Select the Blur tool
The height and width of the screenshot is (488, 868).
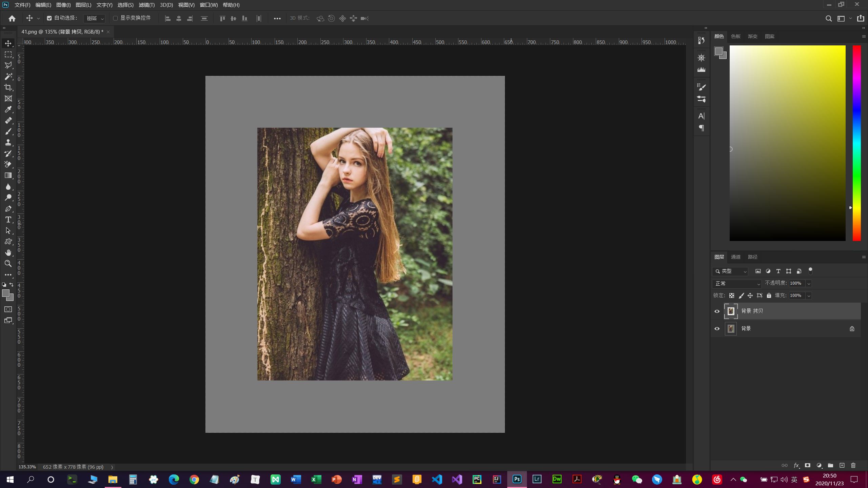(x=8, y=187)
